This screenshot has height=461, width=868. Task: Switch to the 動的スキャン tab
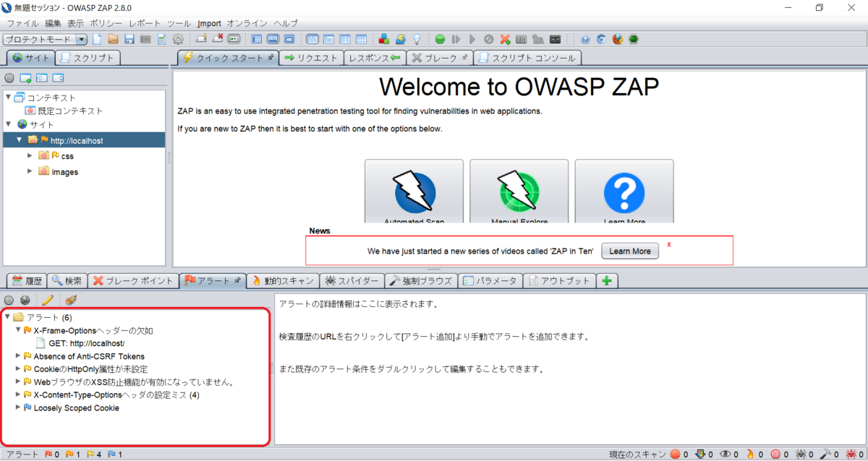click(283, 280)
